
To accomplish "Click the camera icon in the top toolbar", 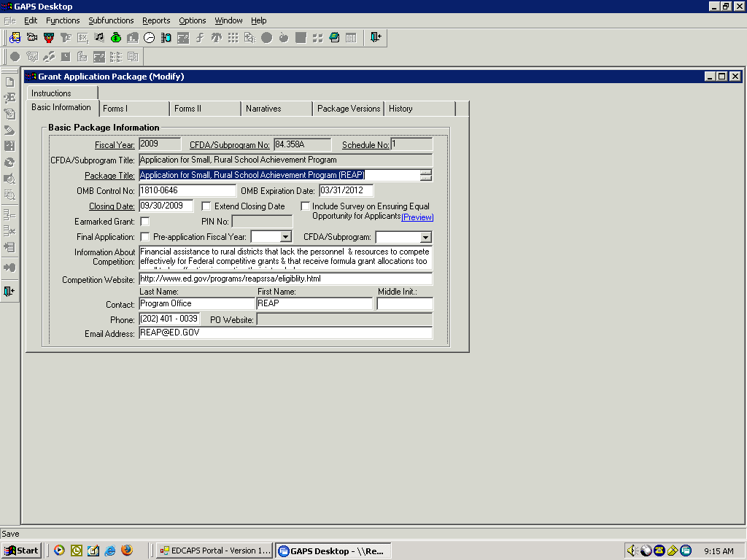I will pos(32,38).
